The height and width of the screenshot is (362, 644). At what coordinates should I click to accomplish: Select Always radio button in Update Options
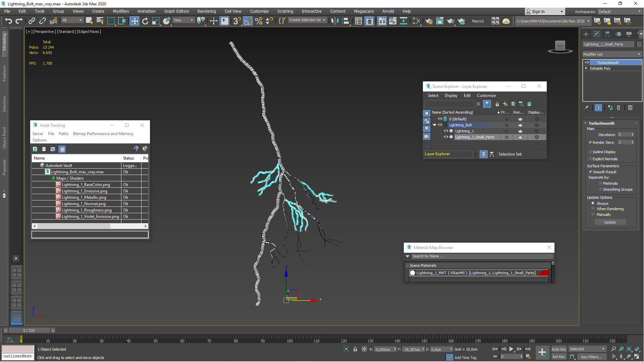click(x=593, y=203)
